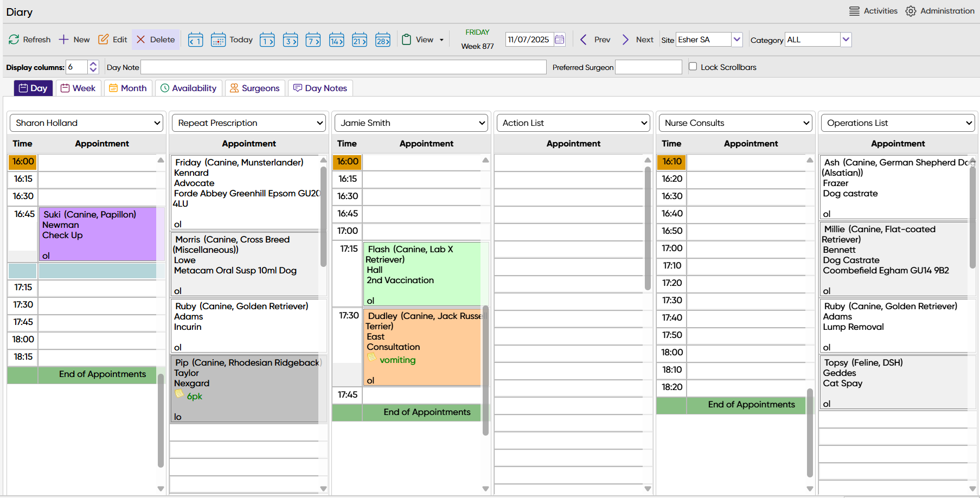Toggle the Lock Scrollbars checkbox
This screenshot has width=980, height=498.
[x=693, y=66]
